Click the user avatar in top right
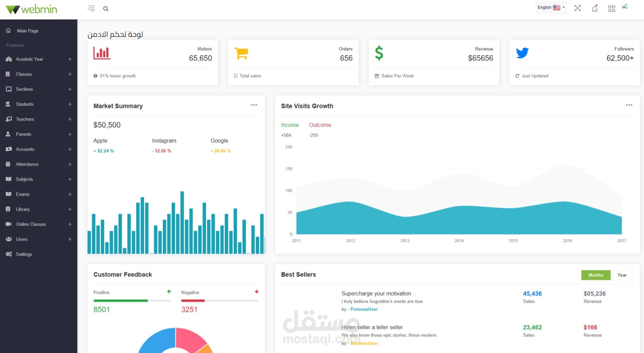 tap(625, 6)
